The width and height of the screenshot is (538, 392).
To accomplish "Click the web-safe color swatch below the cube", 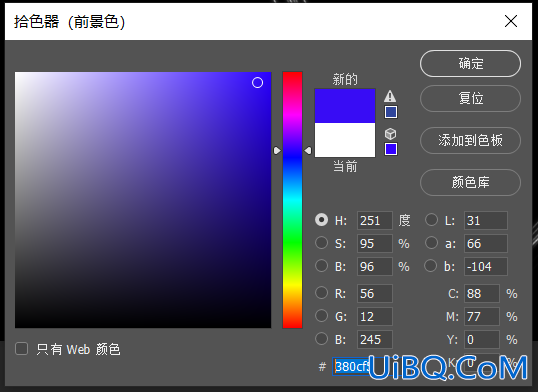I will [391, 149].
